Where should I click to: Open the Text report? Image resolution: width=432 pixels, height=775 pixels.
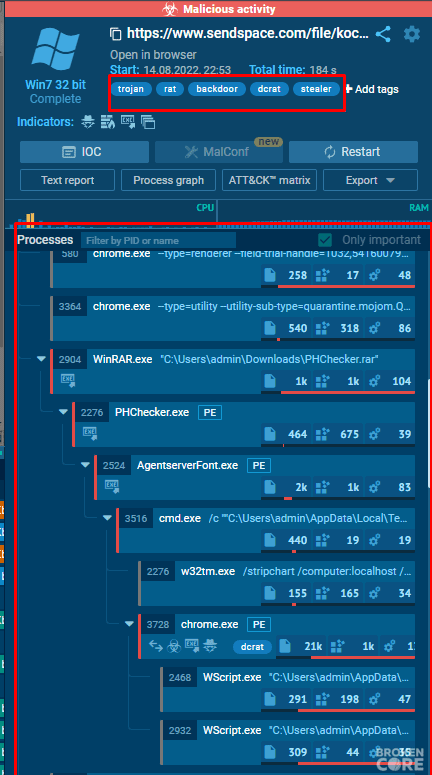pyautogui.click(x=67, y=180)
